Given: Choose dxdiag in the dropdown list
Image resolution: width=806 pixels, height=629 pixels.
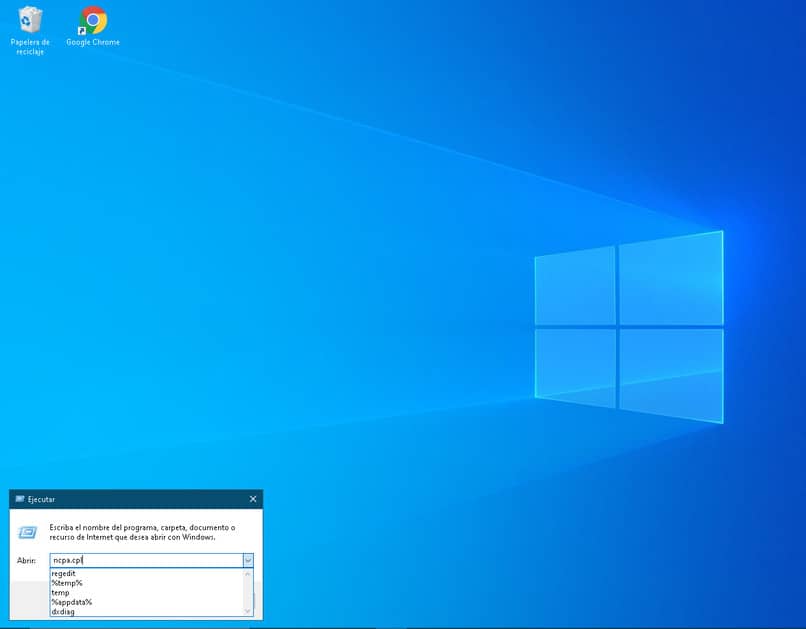Looking at the screenshot, I should coord(63,611).
